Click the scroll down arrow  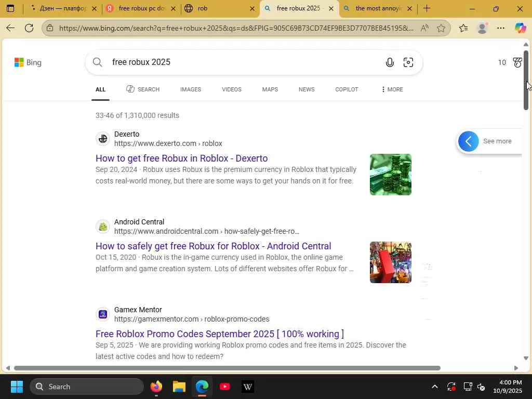click(526, 358)
